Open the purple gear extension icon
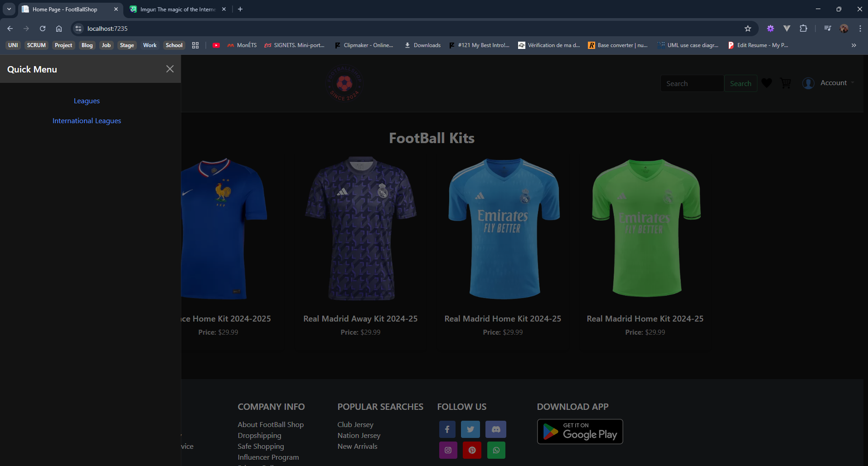Viewport: 868px width, 466px height. pyautogui.click(x=771, y=29)
